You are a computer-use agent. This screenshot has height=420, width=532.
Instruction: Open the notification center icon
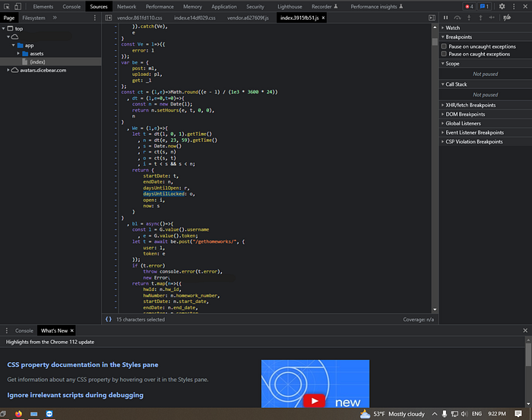coord(518,414)
